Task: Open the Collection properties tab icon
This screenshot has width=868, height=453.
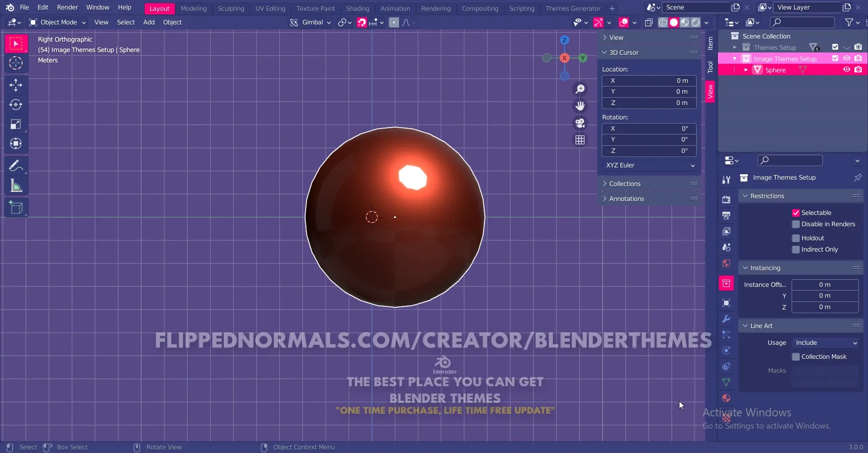Action: pos(726,283)
